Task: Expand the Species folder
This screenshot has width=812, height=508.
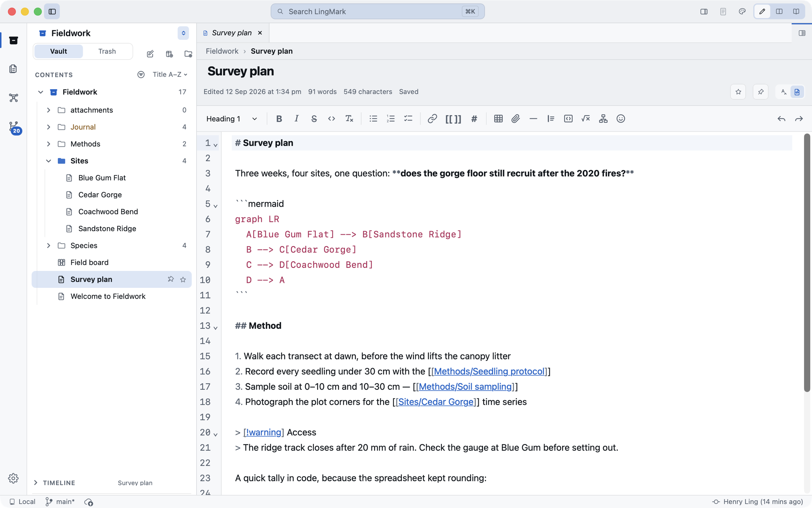Action: pos(48,245)
